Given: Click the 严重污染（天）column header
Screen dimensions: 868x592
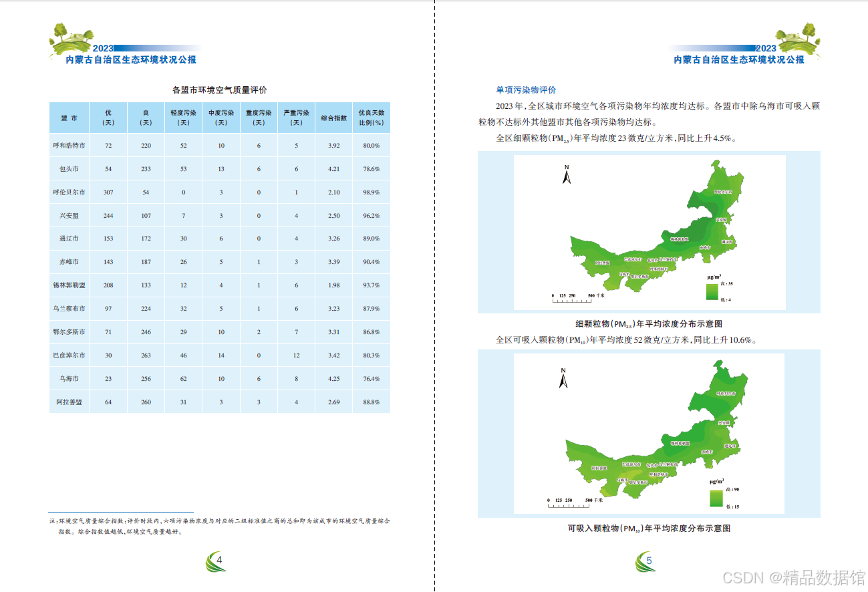Looking at the screenshot, I should (296, 118).
